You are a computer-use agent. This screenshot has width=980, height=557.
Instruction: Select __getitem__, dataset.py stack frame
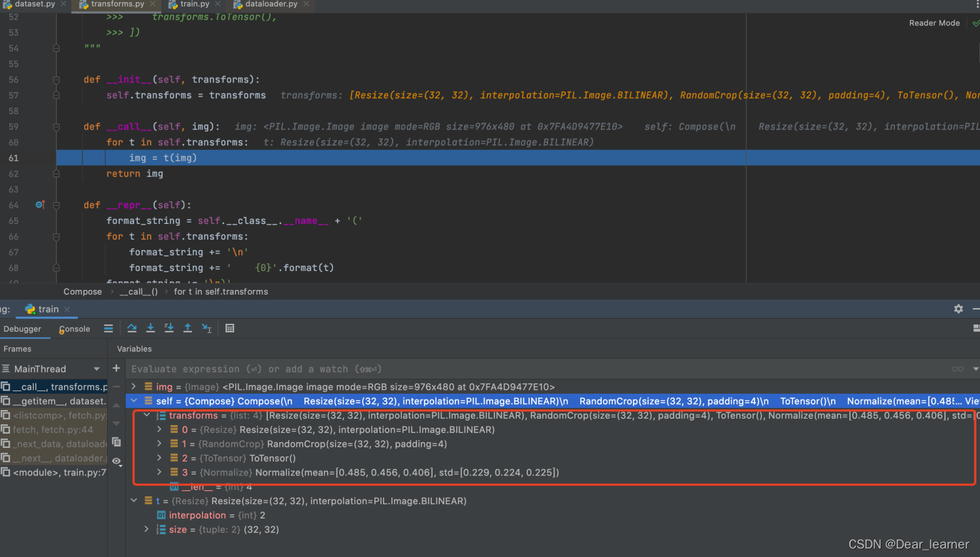pos(54,401)
